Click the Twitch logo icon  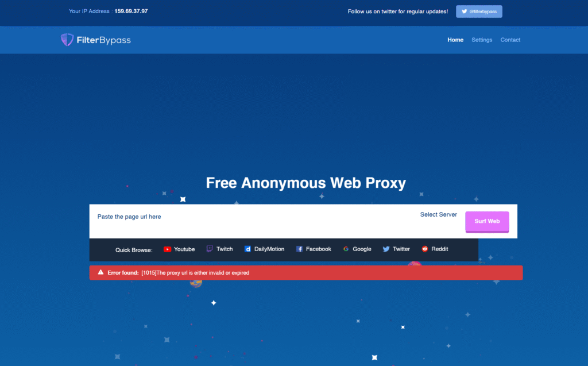(210, 249)
